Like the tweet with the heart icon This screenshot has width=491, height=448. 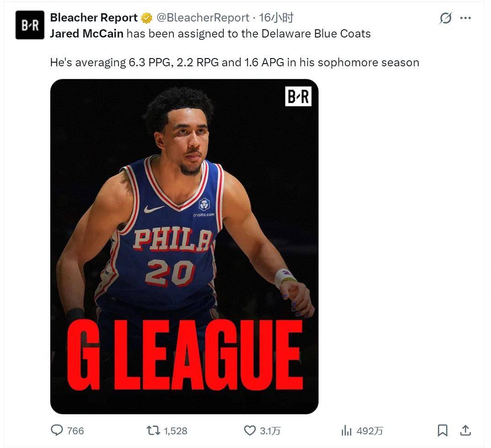249,431
